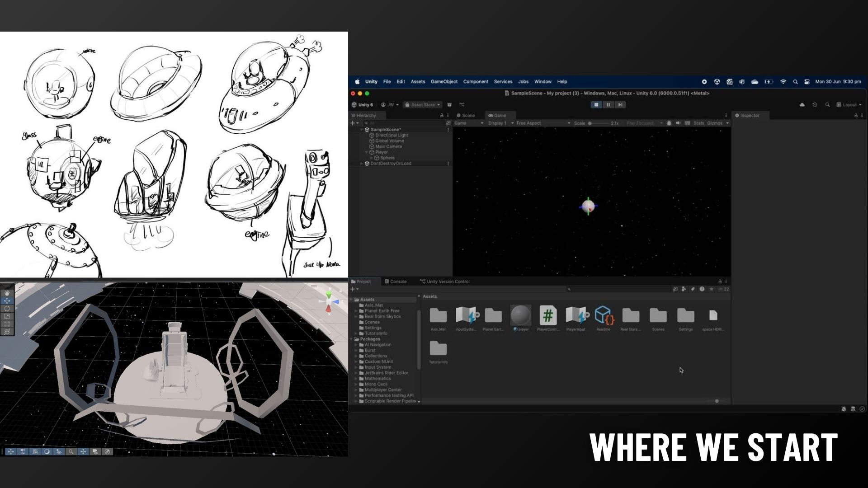Click the Pause button in Unity toolbar
The width and height of the screenshot is (868, 488).
(608, 105)
